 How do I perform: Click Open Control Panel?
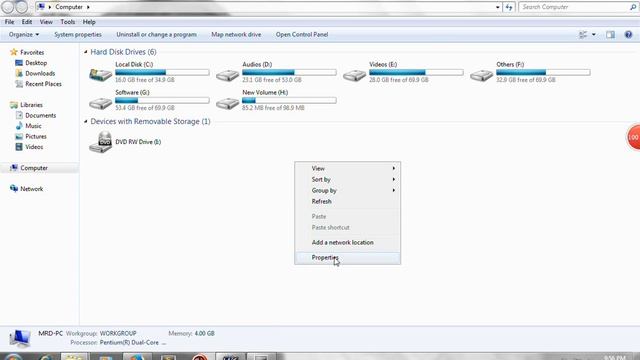[x=302, y=35]
